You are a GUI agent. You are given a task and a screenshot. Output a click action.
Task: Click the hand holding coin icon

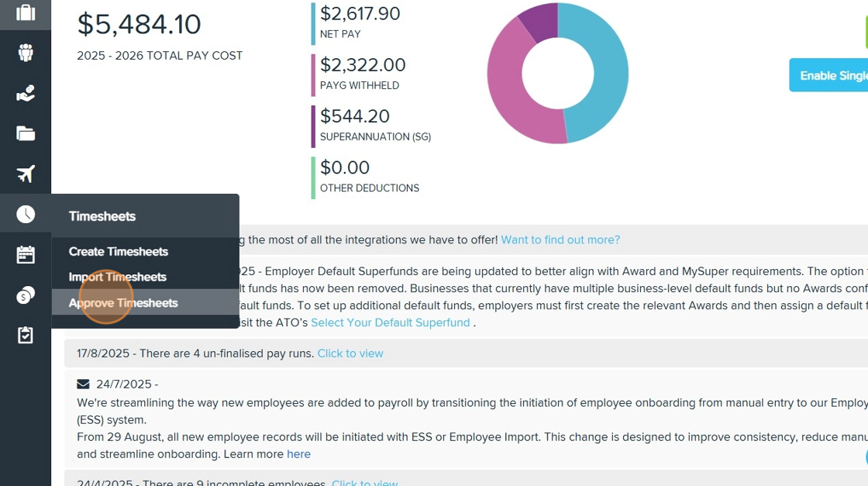26,93
